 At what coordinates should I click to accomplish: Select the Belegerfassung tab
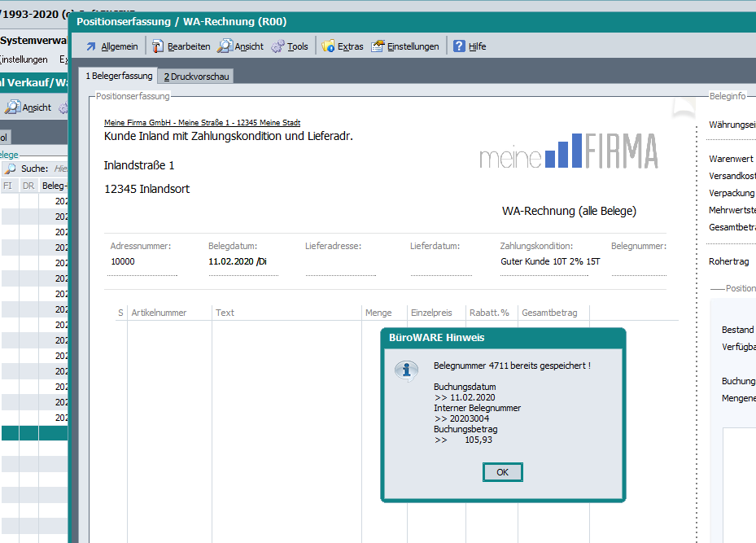click(119, 76)
